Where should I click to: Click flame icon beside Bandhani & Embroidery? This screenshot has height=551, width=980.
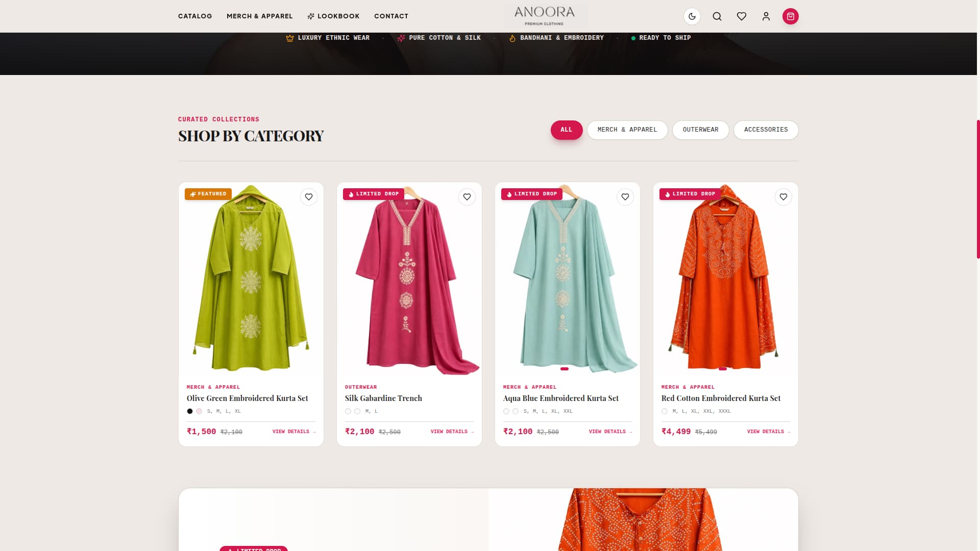click(x=512, y=38)
